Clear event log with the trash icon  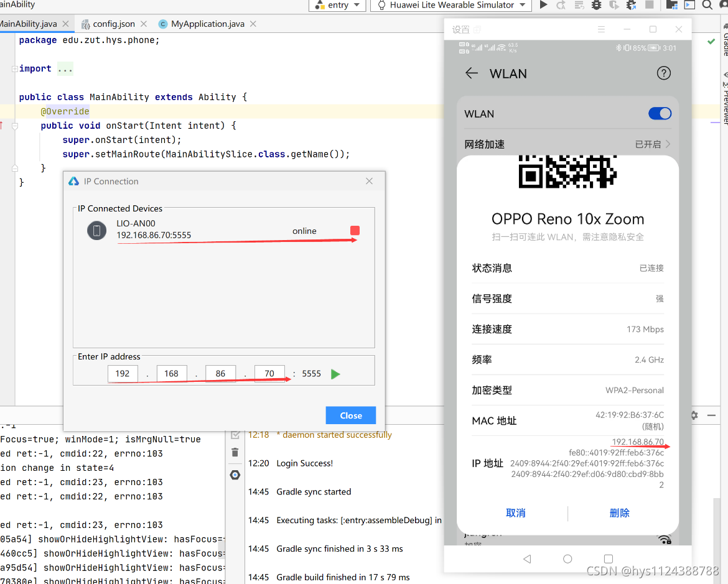coord(235,452)
